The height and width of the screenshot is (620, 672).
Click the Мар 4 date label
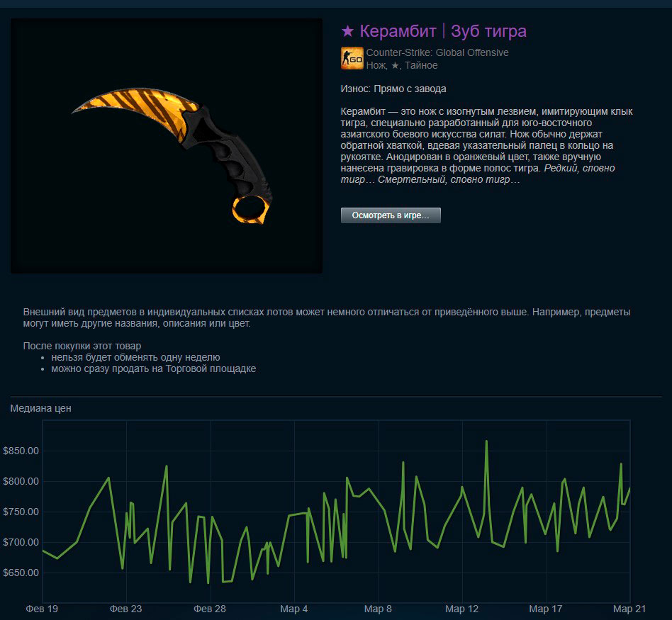(x=294, y=609)
